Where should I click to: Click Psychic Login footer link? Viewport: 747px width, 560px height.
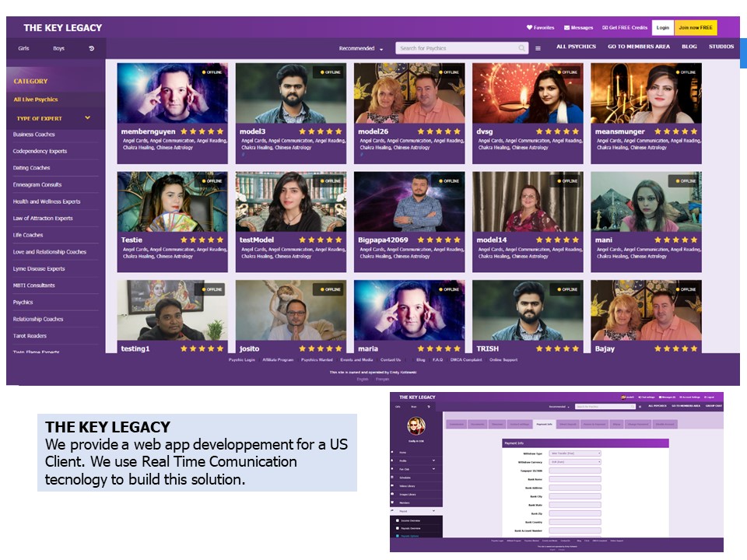pos(241,360)
